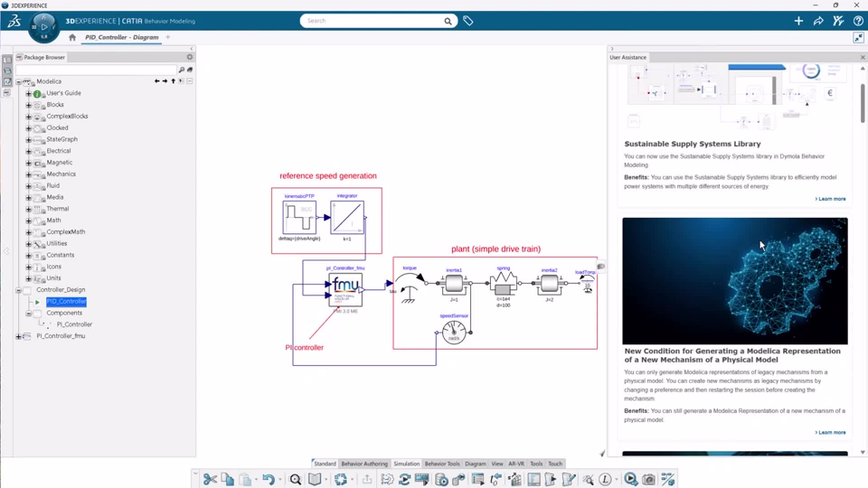Viewport: 868px width, 488px height.
Task: Open Learn more under New Condition article
Action: pos(830,432)
